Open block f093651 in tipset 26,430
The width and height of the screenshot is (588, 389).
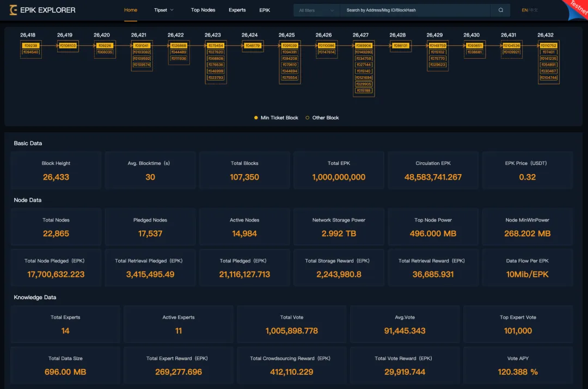click(474, 46)
